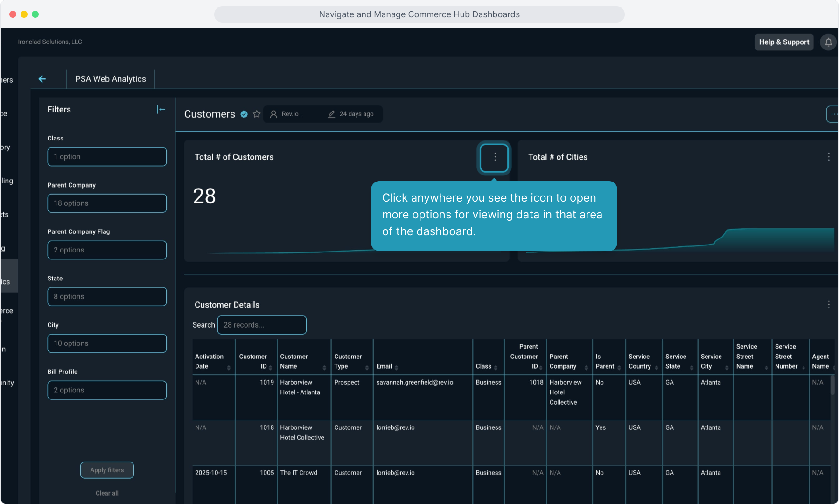Favorite the Customers dashboard with the star
This screenshot has height=504, width=839.
pos(257,114)
